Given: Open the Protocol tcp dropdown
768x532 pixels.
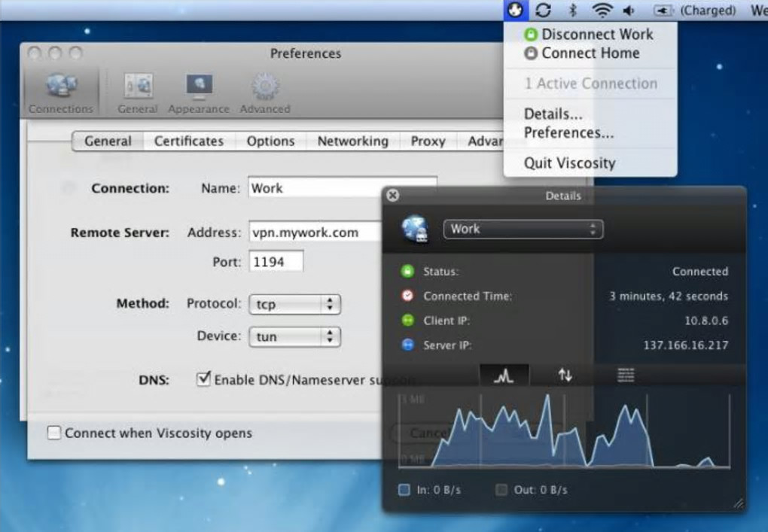Looking at the screenshot, I should [294, 304].
